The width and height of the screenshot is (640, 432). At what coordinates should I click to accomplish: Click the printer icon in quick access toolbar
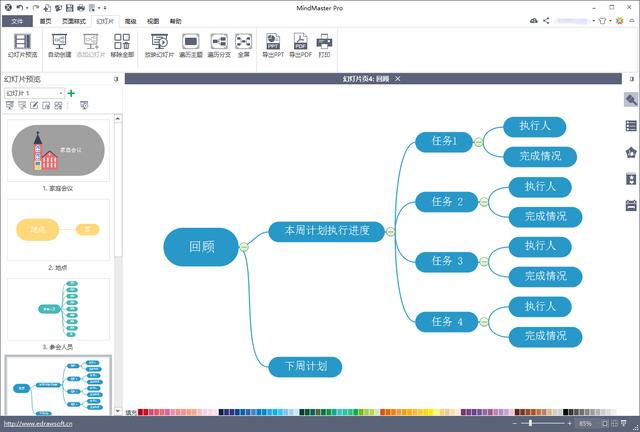pyautogui.click(x=81, y=7)
